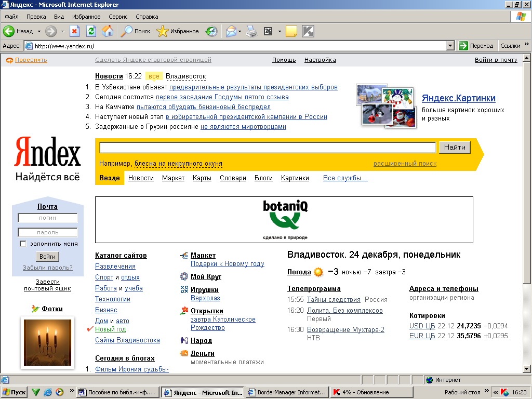Click the Mail envelope toolbar icon
The width and height of the screenshot is (532, 399).
231,31
